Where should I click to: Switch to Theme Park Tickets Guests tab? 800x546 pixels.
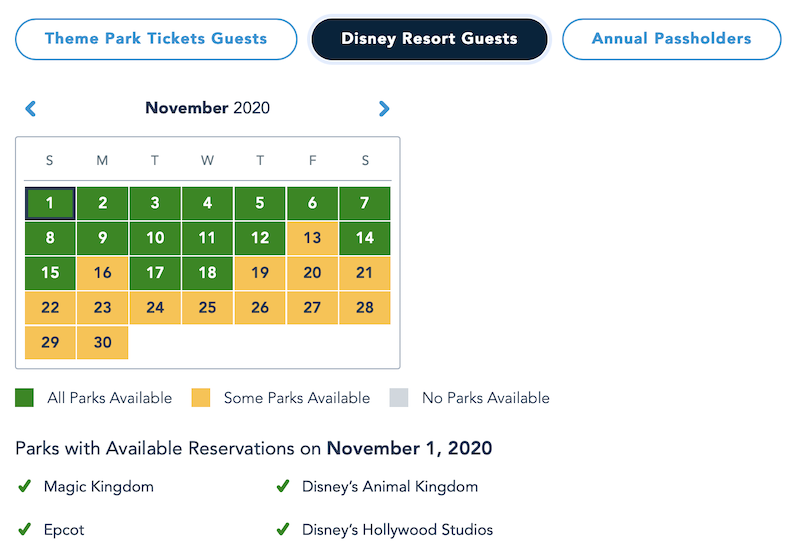pos(156,39)
